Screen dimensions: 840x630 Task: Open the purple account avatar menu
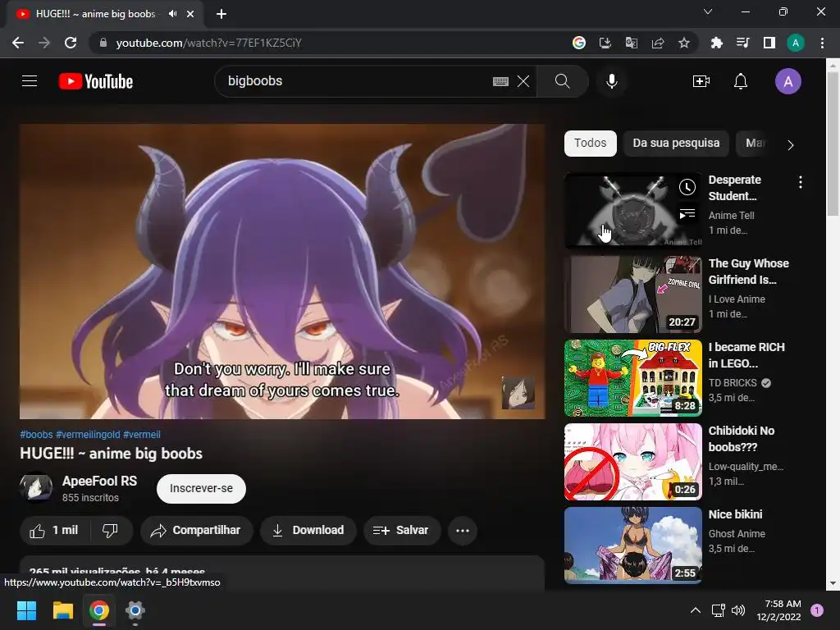pos(788,81)
